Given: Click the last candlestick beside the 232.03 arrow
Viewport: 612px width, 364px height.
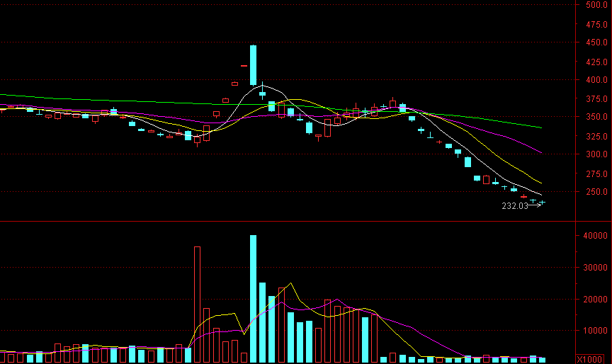Looking at the screenshot, I should click(542, 202).
